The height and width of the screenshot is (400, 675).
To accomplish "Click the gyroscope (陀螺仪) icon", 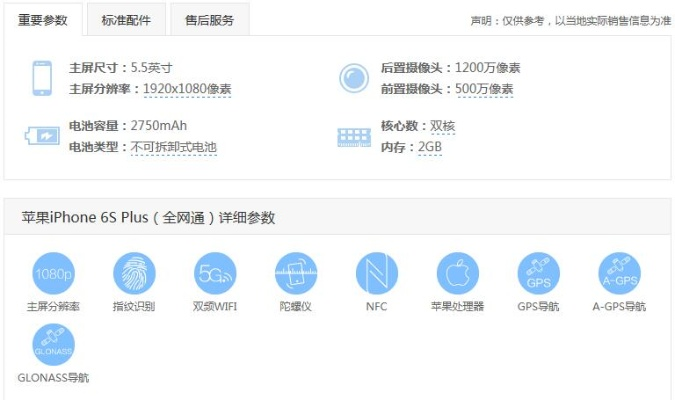I will click(296, 273).
